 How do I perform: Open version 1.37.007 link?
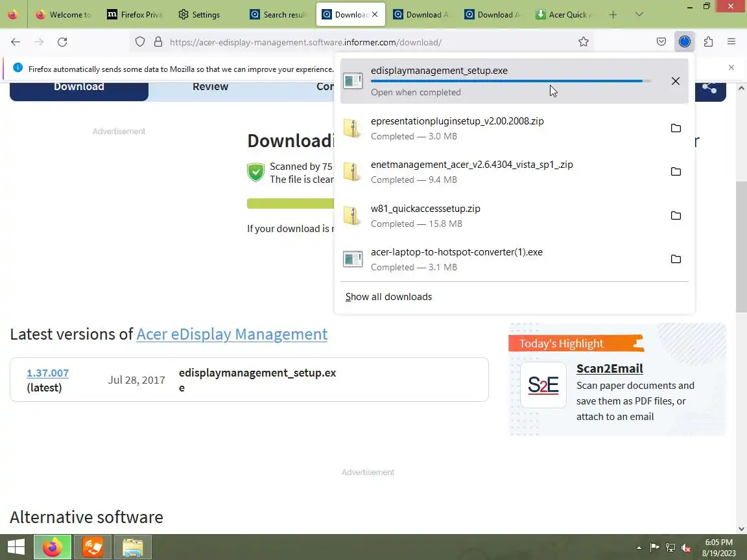coord(47,373)
